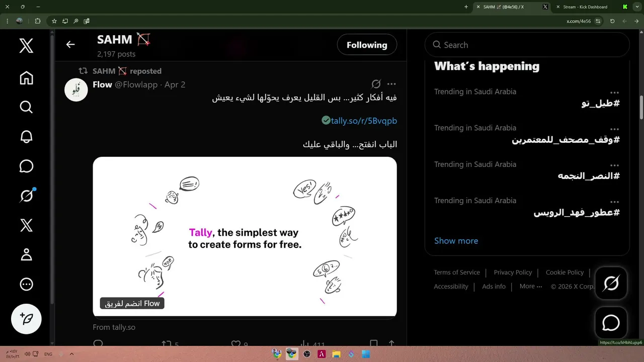The image size is (644, 362).
Task: Open the Accessibility footer link
Action: (451, 286)
